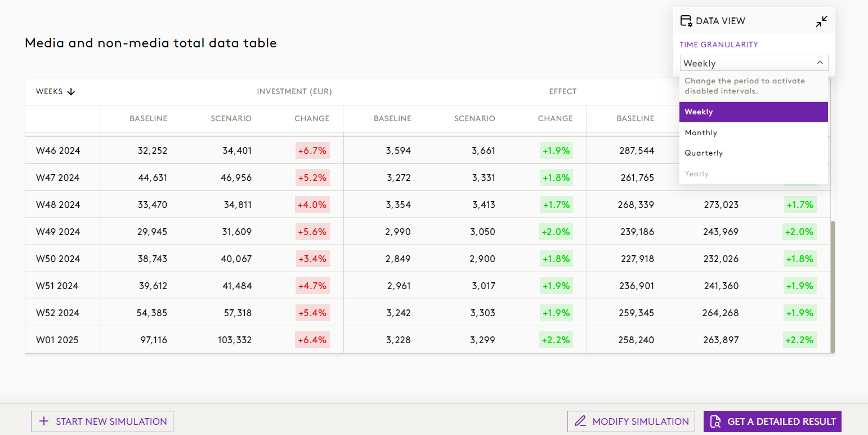Click the Time Granularity label

719,45
